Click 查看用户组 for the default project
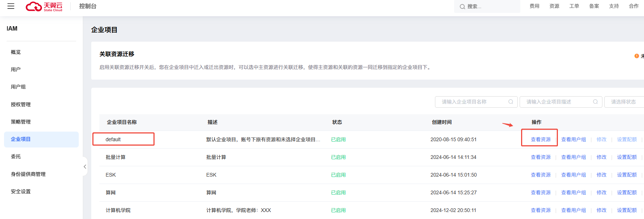The height and width of the screenshot is (219, 644). coord(573,139)
